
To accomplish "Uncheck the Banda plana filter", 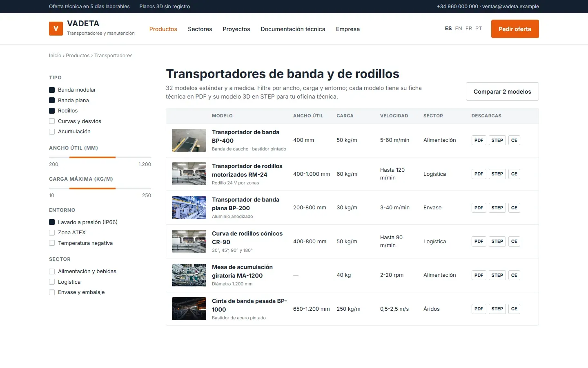I will point(52,100).
